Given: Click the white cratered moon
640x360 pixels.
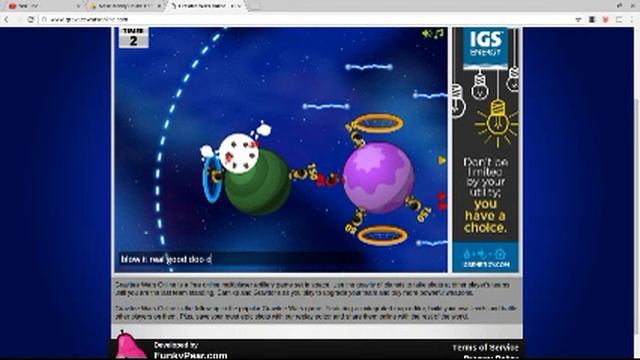Looking at the screenshot, I should pos(238,153).
